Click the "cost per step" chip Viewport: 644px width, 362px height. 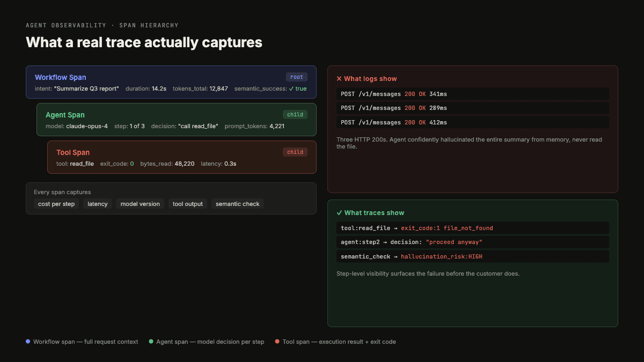click(x=56, y=204)
